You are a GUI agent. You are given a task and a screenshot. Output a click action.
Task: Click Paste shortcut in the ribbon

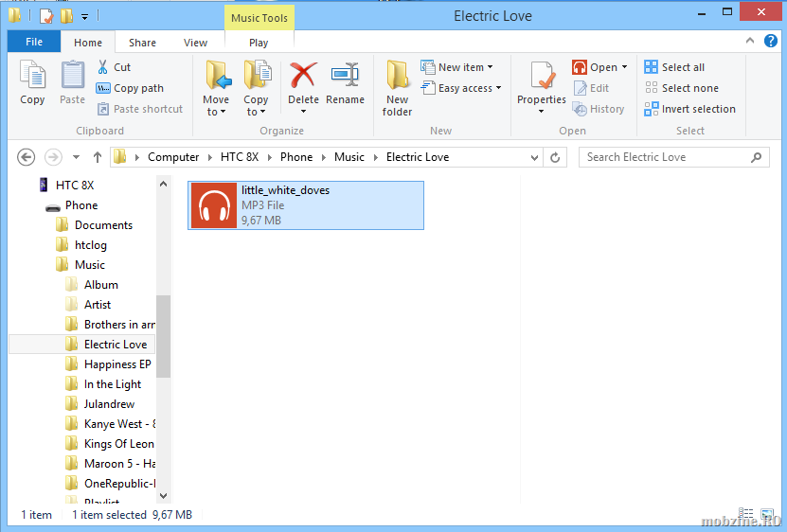[140, 109]
